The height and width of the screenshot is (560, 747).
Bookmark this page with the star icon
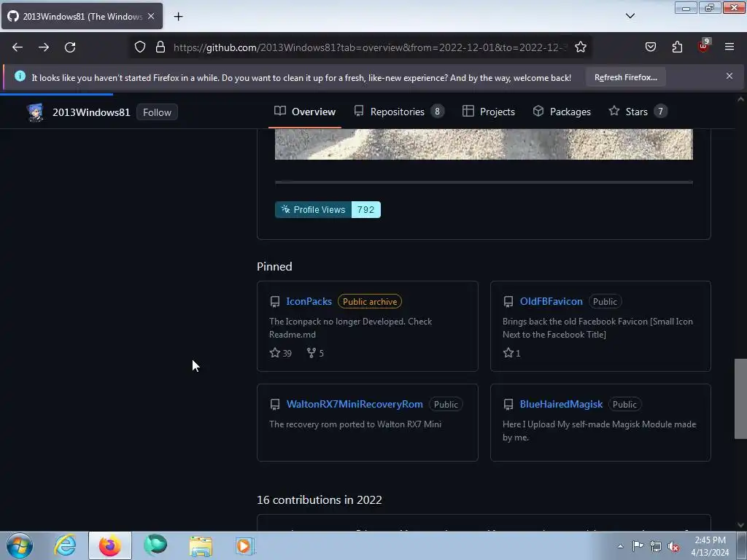(580, 47)
